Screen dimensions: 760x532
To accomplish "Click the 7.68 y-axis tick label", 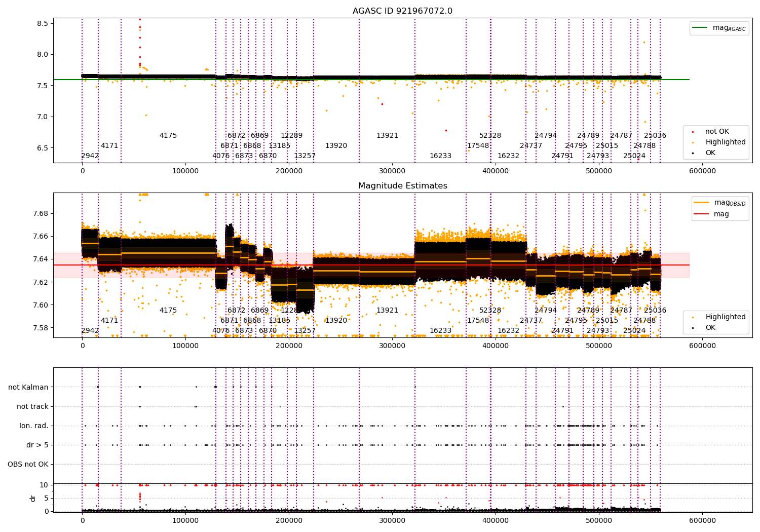I will point(41,213).
